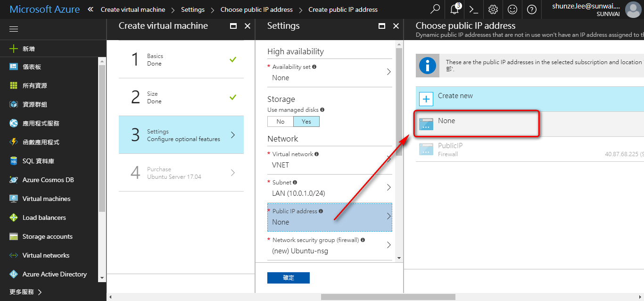Click the bottom horizontal scrollbar thumb
This screenshot has height=301, width=644.
click(388, 297)
